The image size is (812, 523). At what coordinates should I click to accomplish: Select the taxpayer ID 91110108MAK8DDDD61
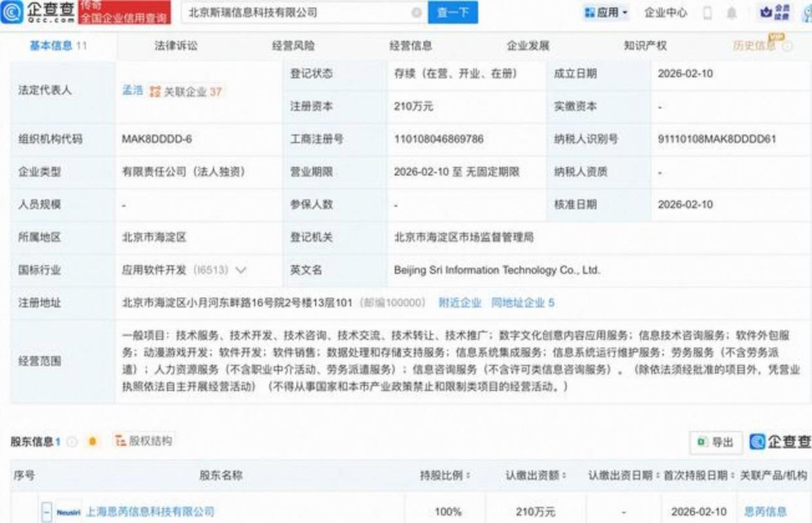click(x=717, y=139)
